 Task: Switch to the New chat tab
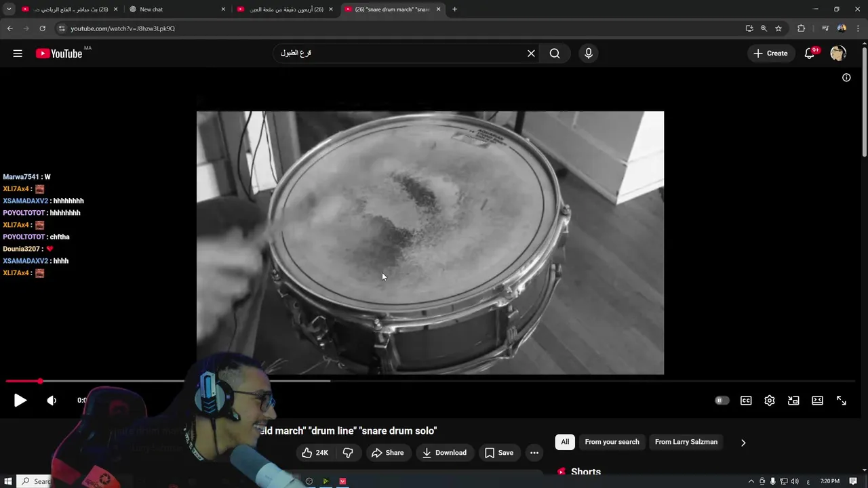click(178, 9)
